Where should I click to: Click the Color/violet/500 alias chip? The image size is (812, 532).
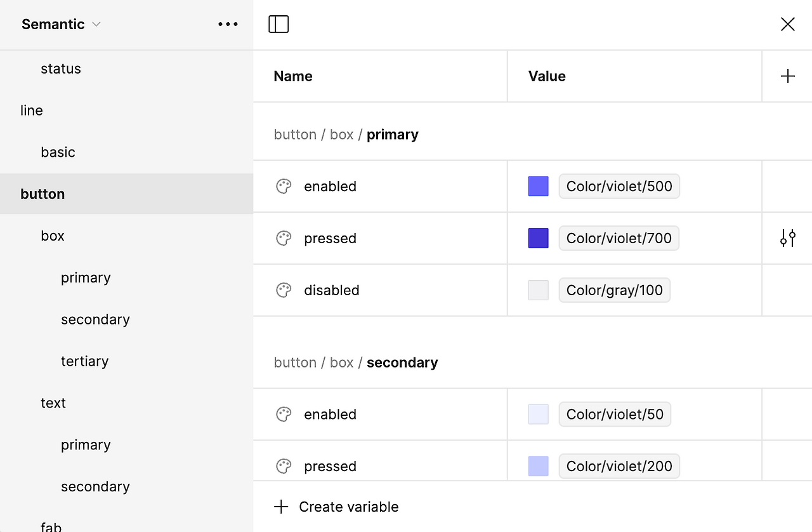click(x=619, y=186)
